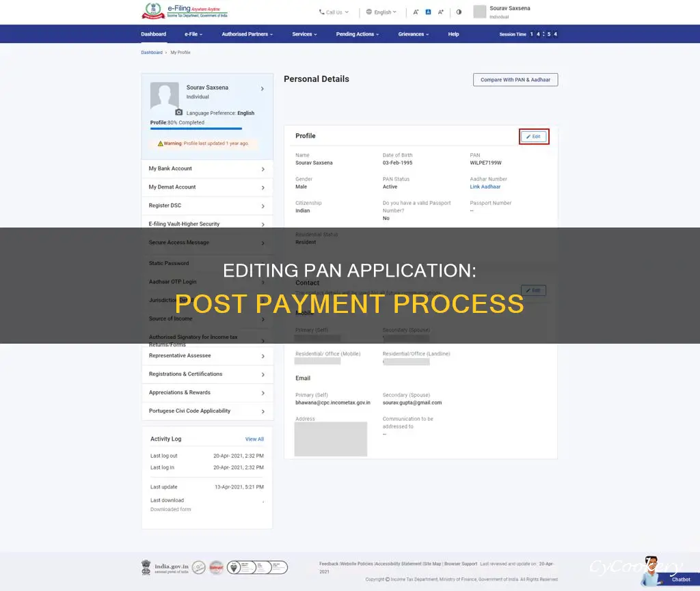This screenshot has width=700, height=591.
Task: Click the Link Aadhaar link
Action: pos(485,187)
